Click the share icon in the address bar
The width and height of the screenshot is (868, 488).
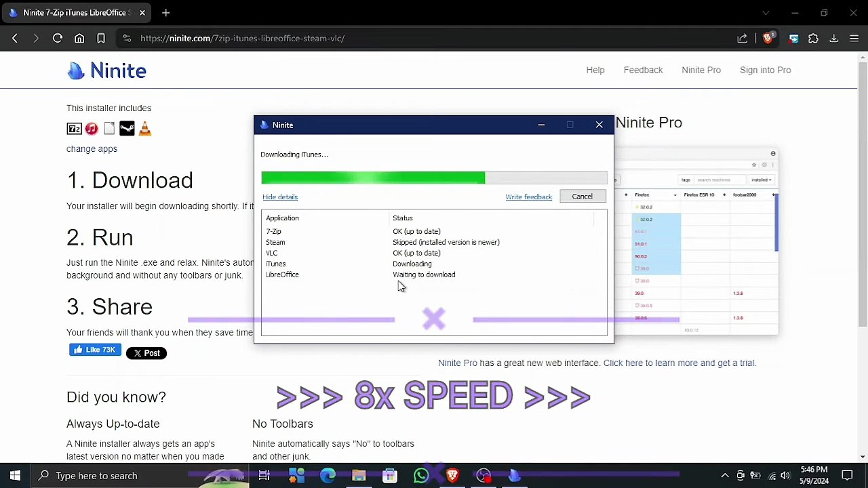click(x=743, y=39)
